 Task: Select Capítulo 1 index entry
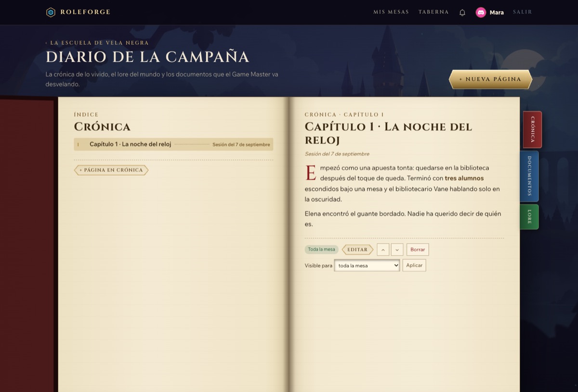coord(173,144)
